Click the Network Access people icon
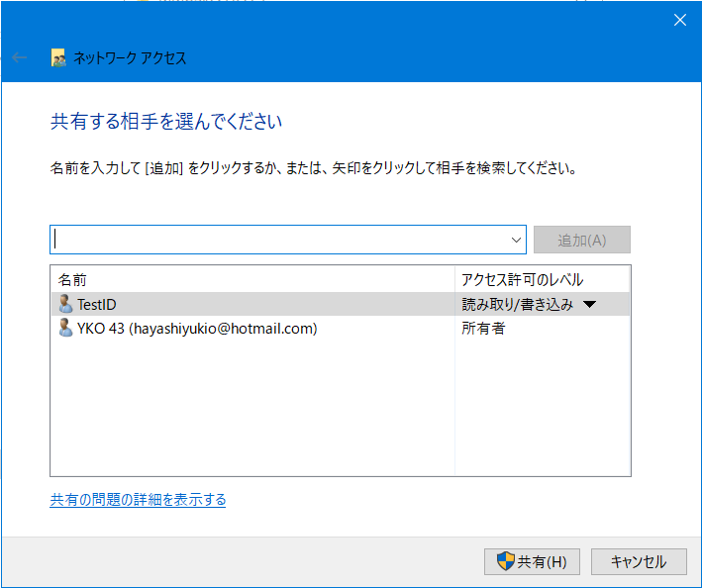 point(58,58)
